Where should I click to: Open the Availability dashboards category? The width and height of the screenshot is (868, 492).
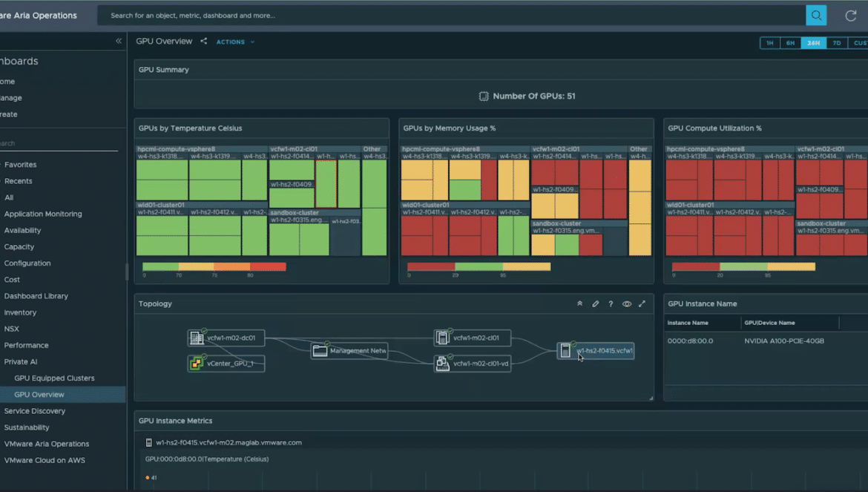tap(23, 230)
